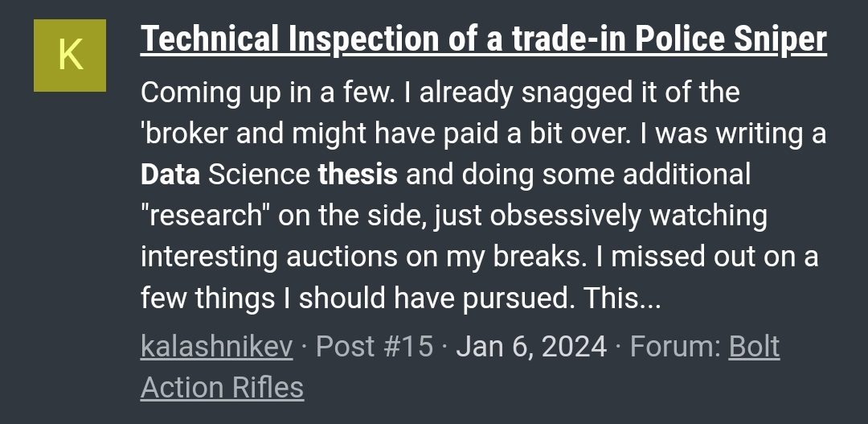Click the truncated This... text at snippet end

(622, 298)
